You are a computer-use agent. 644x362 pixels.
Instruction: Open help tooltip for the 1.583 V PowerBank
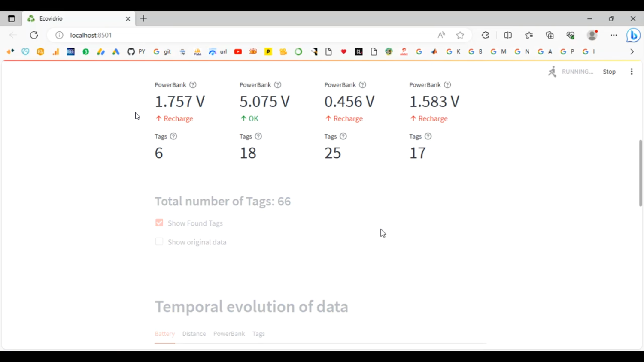[x=447, y=85]
